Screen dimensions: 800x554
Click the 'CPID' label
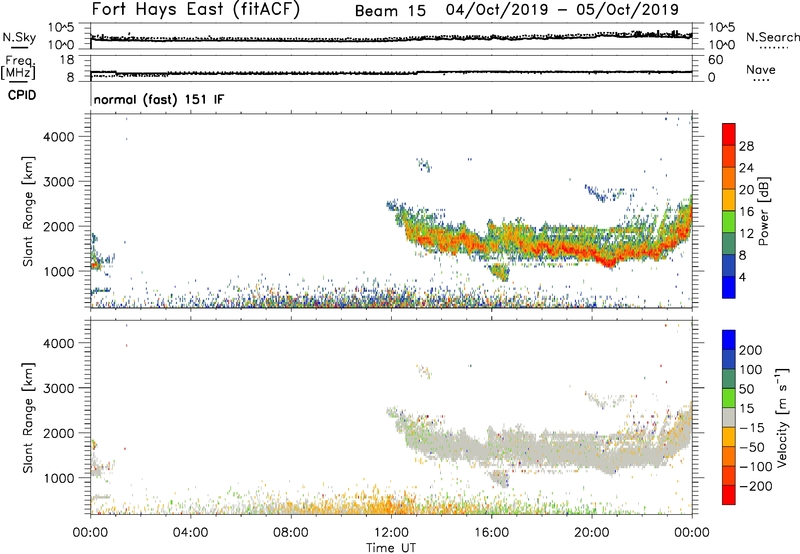pos(22,95)
